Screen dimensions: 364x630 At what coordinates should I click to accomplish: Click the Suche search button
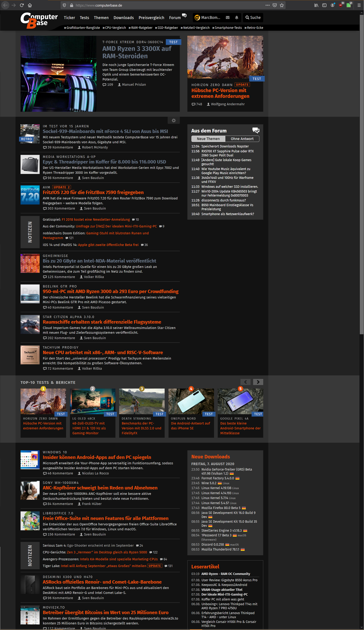(x=253, y=18)
